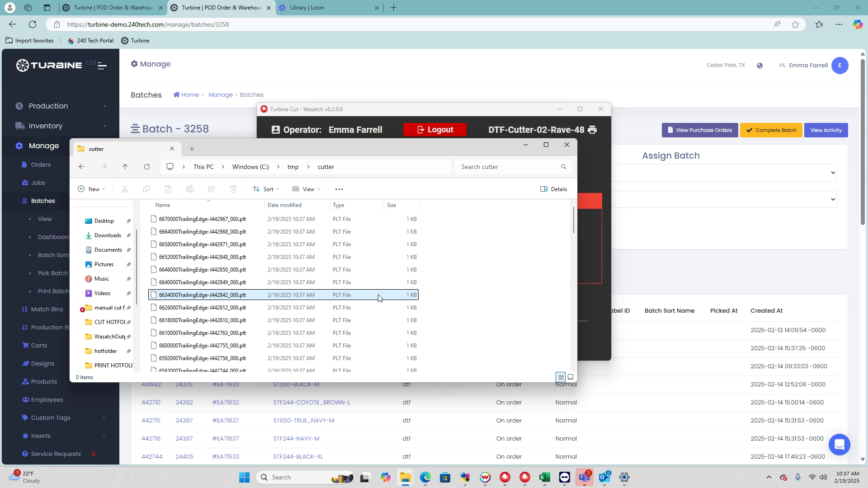The image size is (868, 488).
Task: Open the Sort dropdown in Explorer
Action: pyautogui.click(x=266, y=189)
